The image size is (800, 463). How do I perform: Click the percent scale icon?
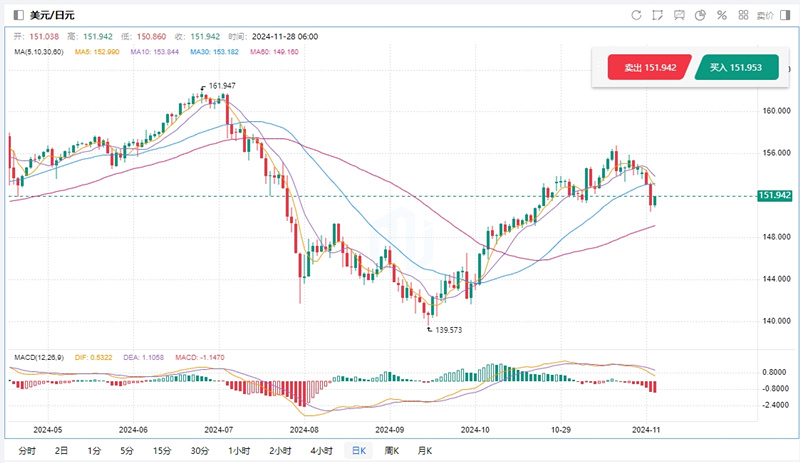pos(722,15)
